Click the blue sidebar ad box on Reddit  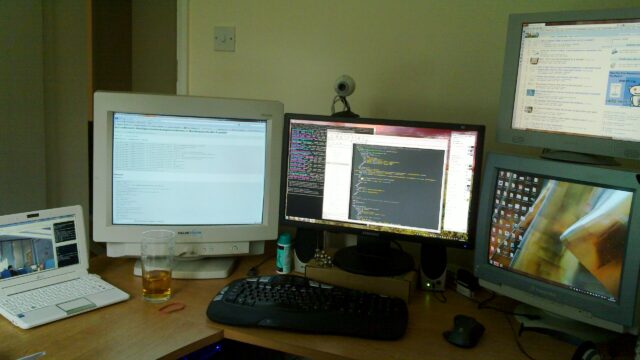(623, 88)
